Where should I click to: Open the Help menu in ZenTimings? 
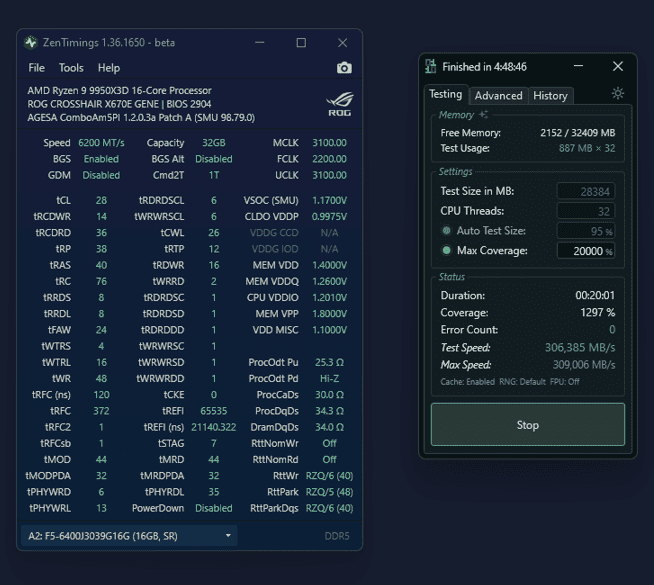(108, 68)
